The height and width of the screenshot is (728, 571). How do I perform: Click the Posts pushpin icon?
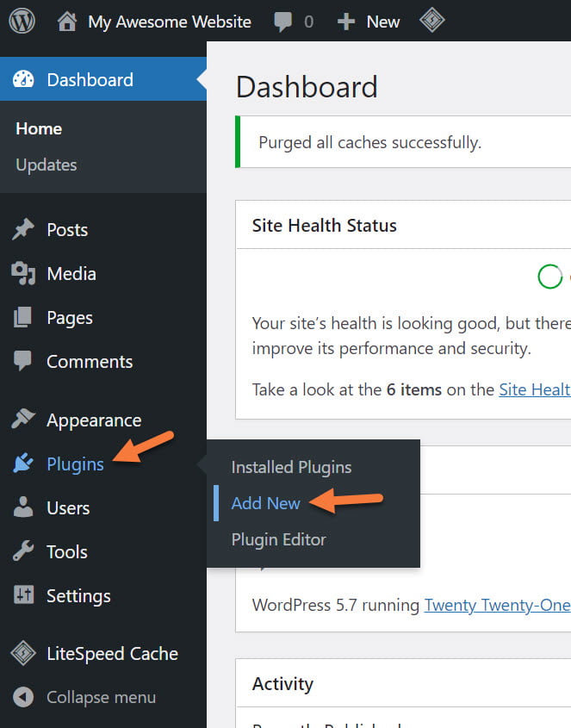23,230
